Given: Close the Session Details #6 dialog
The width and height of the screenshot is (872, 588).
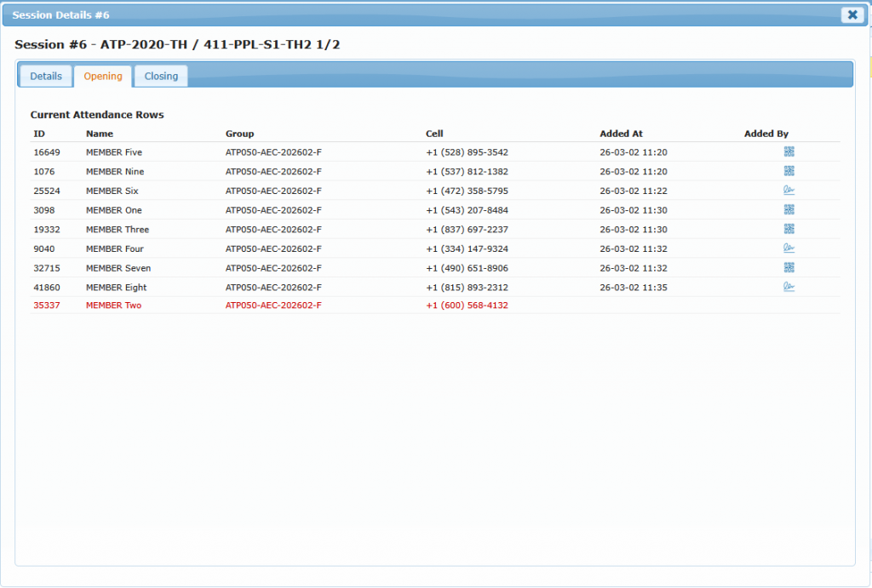Looking at the screenshot, I should pos(852,14).
